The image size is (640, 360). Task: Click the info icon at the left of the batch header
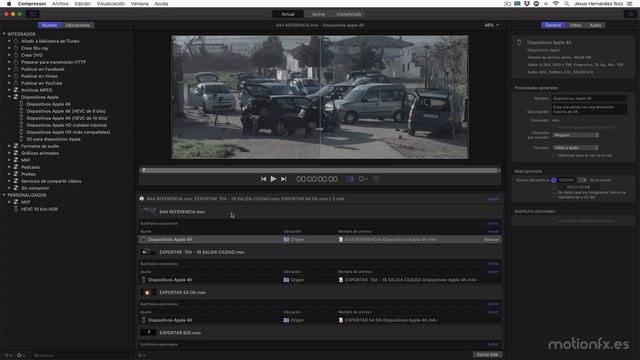pos(142,199)
